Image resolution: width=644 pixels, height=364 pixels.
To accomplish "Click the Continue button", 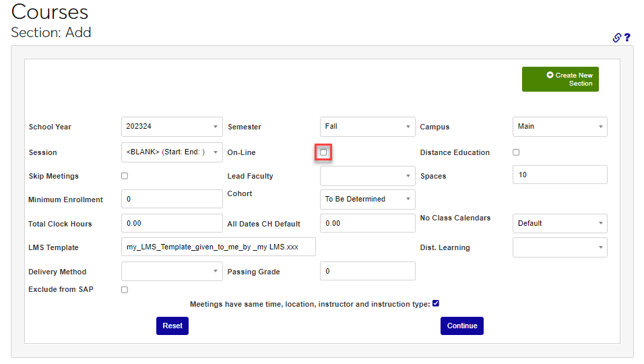I will tap(462, 326).
